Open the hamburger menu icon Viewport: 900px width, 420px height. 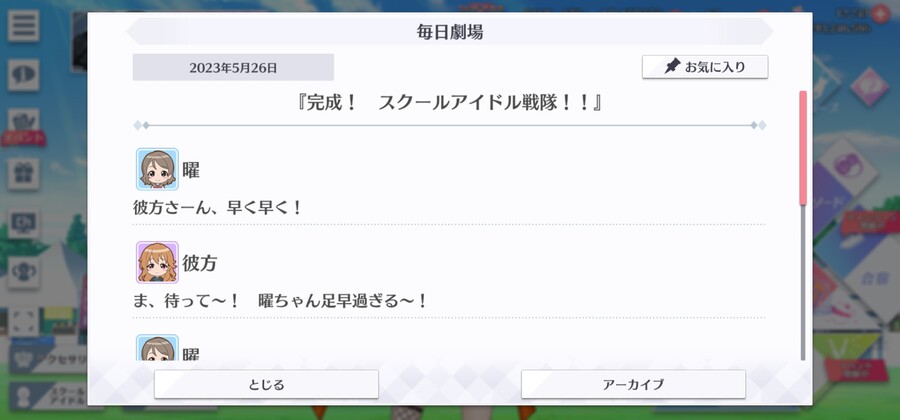click(x=24, y=25)
